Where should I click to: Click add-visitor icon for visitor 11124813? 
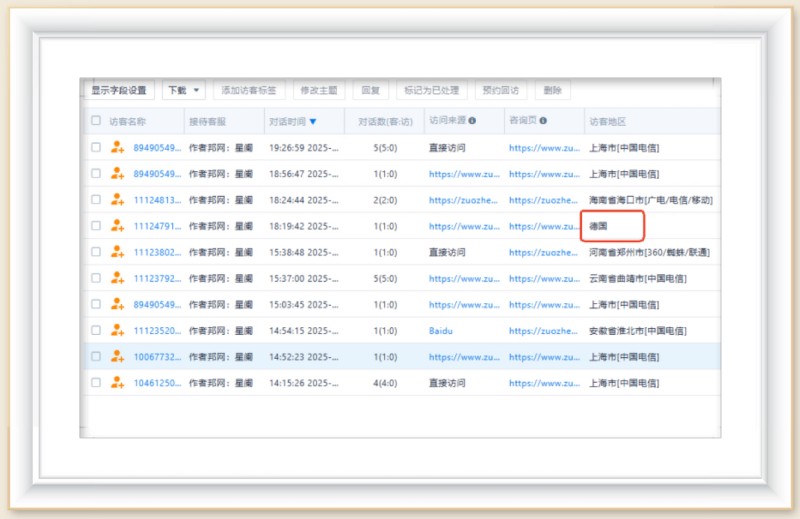coord(118,200)
